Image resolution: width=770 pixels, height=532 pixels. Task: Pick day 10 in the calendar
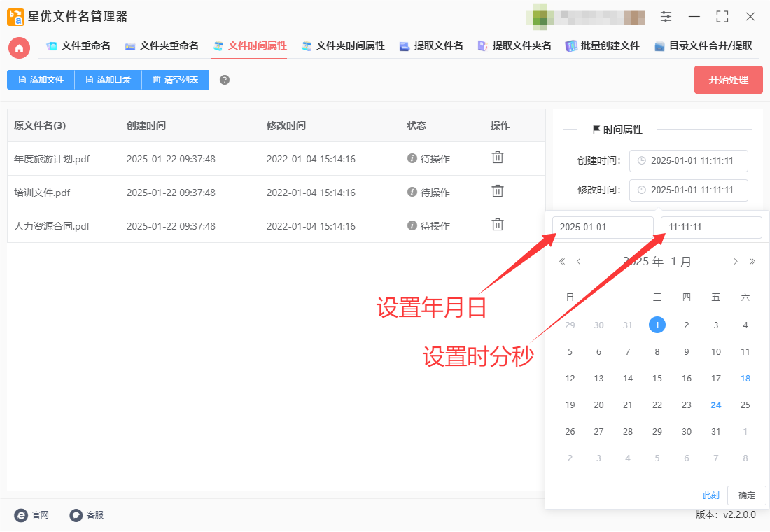pyautogui.click(x=716, y=351)
